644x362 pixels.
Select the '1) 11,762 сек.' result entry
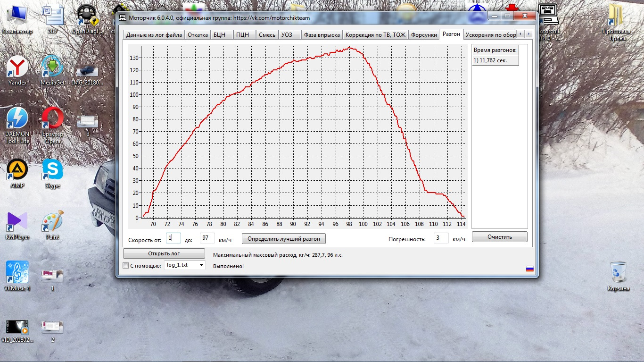pos(495,60)
